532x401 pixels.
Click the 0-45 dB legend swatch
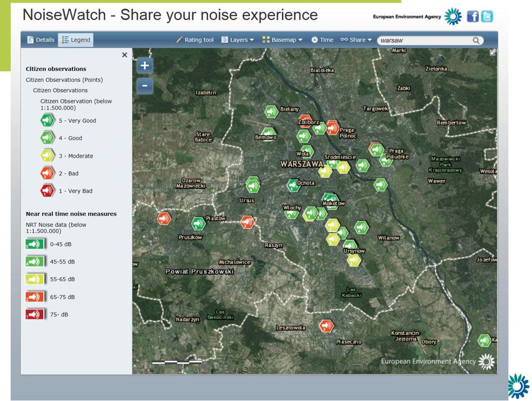point(34,244)
